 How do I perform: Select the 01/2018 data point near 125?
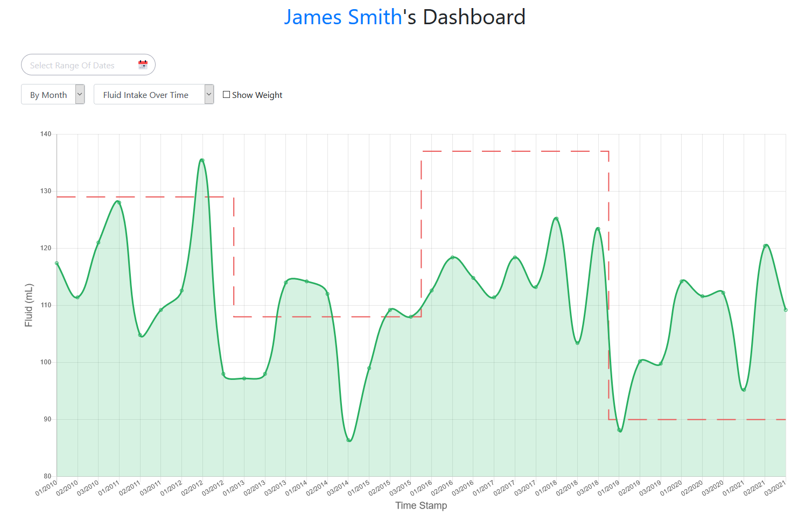[x=556, y=218]
